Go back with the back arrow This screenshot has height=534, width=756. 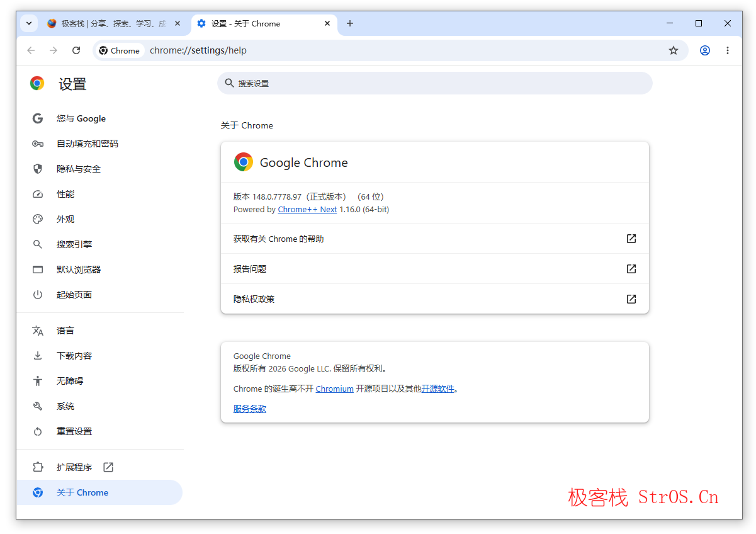[x=31, y=50]
